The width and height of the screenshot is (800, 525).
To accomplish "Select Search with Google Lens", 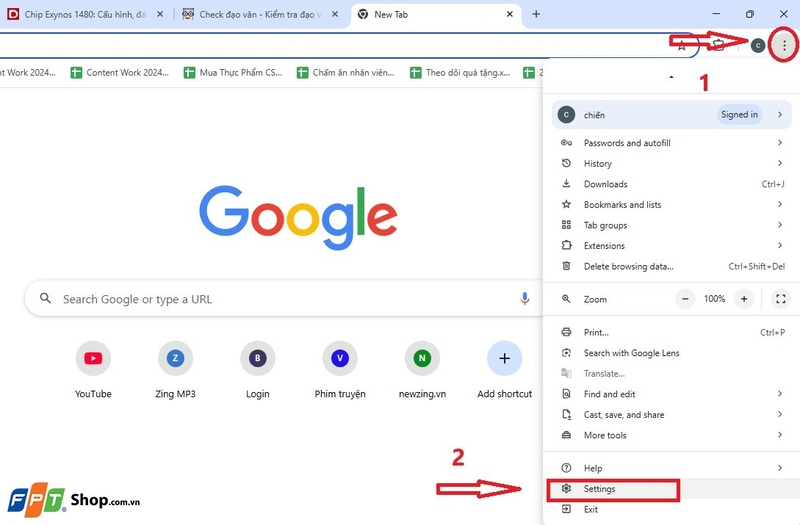I will click(x=671, y=353).
